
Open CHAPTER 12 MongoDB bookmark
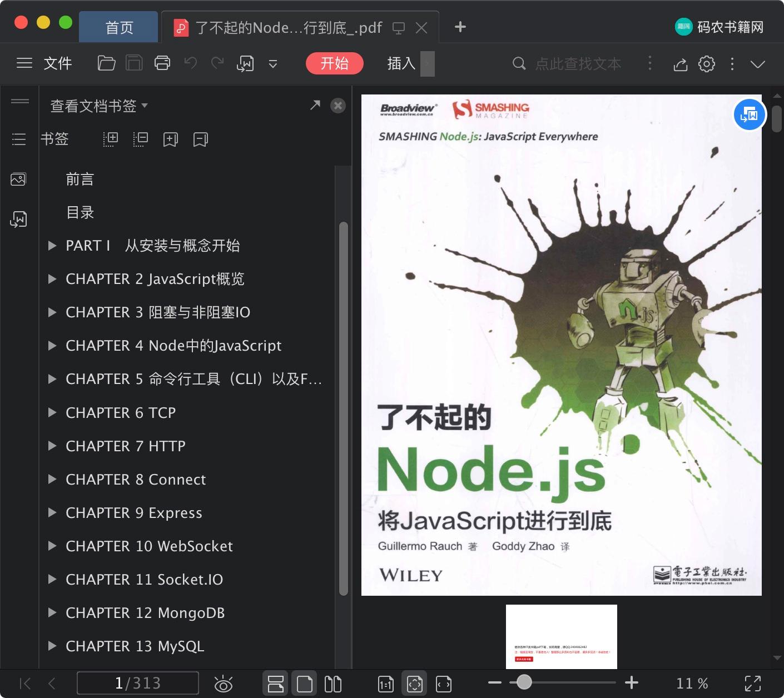(145, 612)
